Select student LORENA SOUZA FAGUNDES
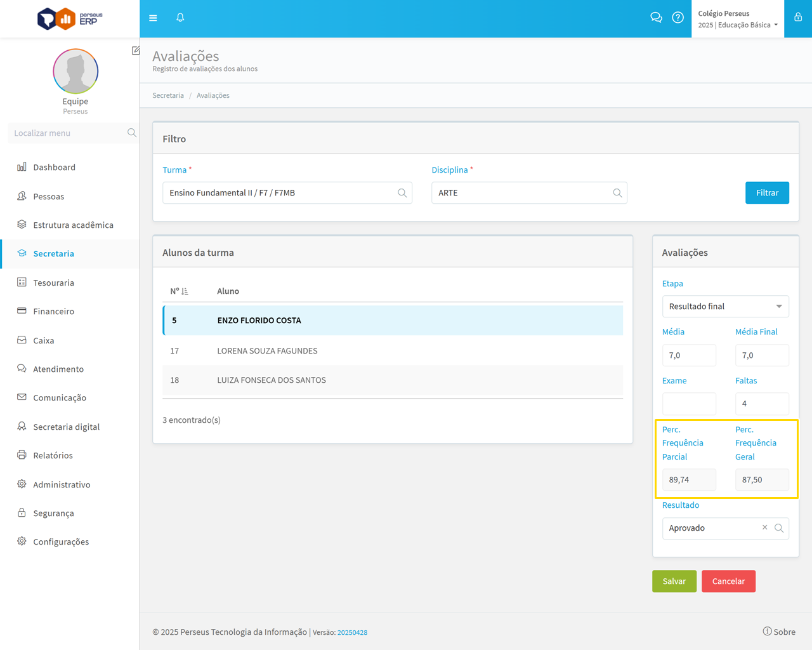Image resolution: width=812 pixels, height=650 pixels. 267,350
